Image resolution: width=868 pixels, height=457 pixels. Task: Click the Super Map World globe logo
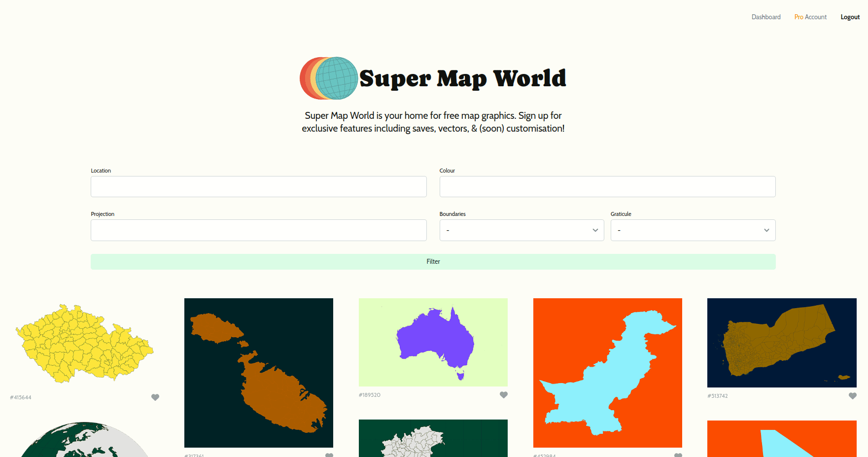(x=329, y=78)
